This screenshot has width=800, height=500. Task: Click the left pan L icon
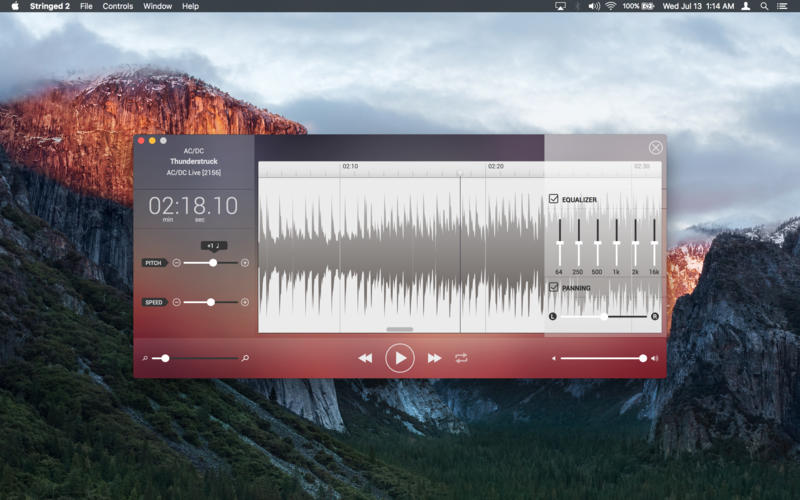(553, 316)
